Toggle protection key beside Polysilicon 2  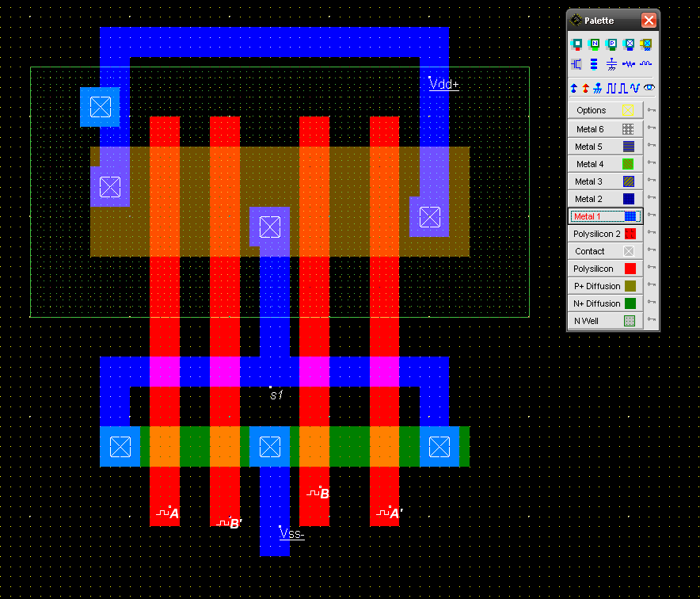pyautogui.click(x=652, y=232)
